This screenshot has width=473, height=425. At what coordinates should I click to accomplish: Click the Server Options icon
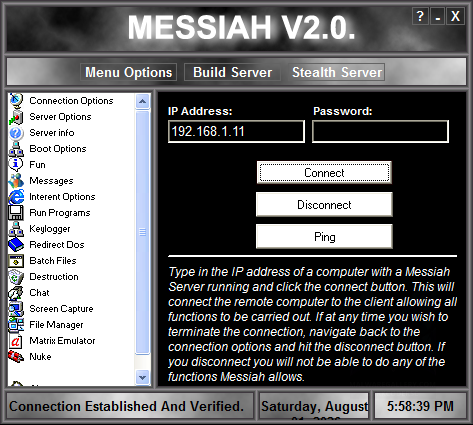tap(16, 117)
